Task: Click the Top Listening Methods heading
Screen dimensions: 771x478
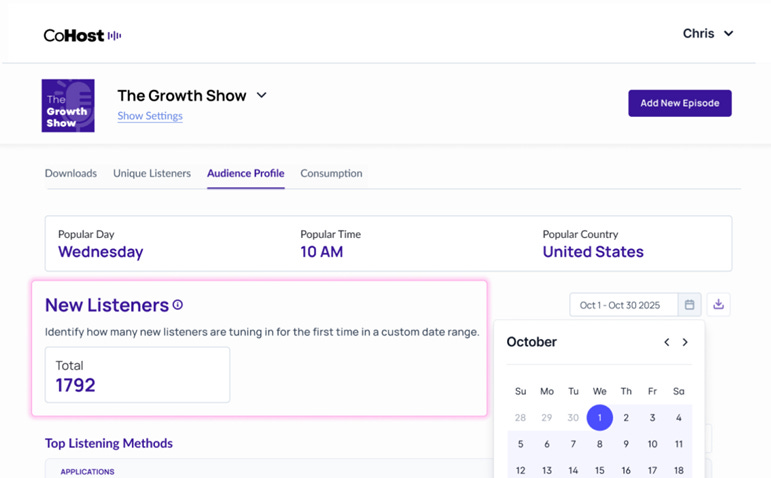Action: click(x=109, y=443)
